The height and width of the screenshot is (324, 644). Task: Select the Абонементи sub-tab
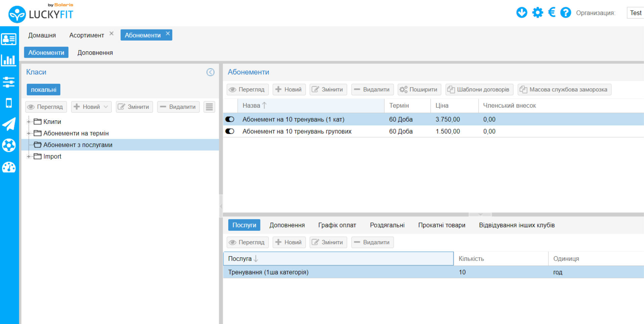coord(46,53)
